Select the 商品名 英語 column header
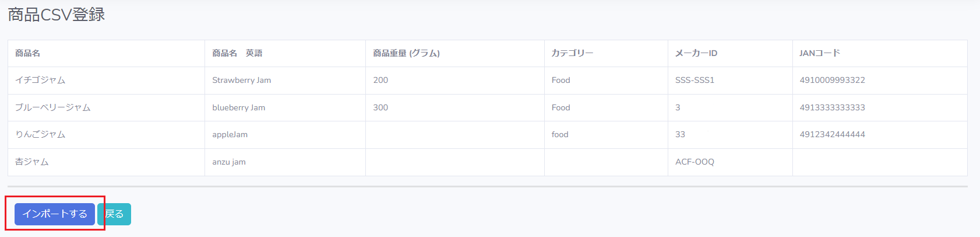Screen dimensions: 980x237 click(x=237, y=53)
